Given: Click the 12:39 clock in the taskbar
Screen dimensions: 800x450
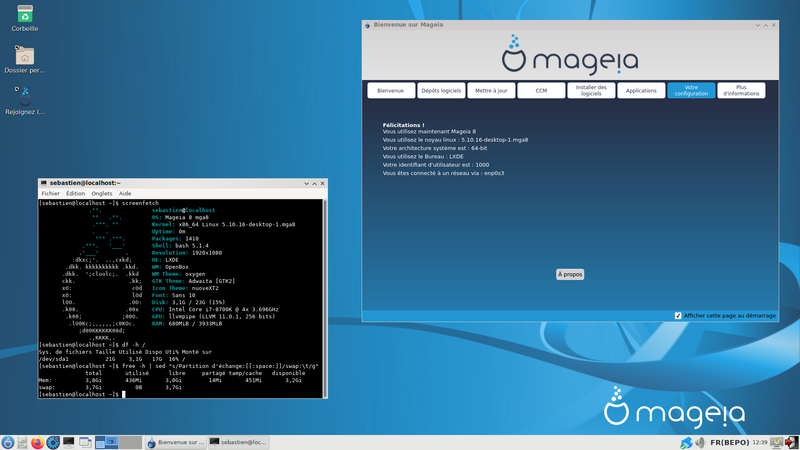Looking at the screenshot, I should point(760,442).
